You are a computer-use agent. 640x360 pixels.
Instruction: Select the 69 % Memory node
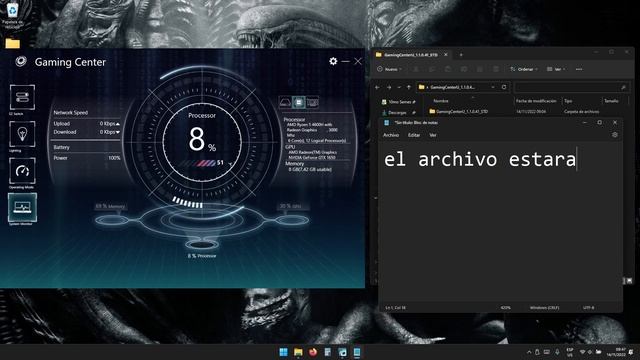pos(111,220)
